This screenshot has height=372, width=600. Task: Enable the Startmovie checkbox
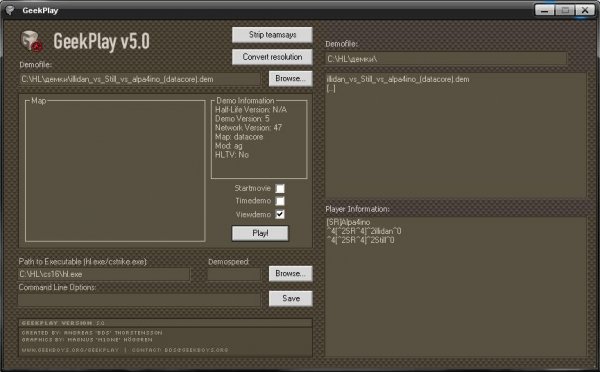(280, 188)
